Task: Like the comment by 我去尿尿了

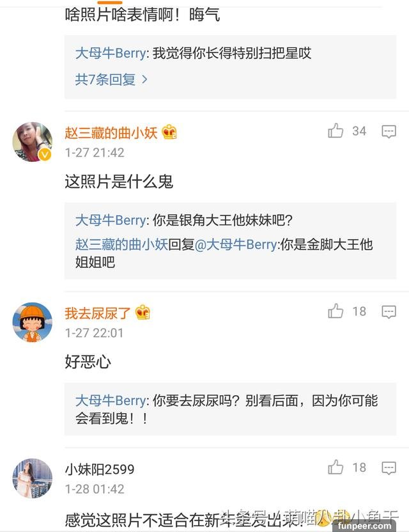Action: pyautogui.click(x=336, y=311)
